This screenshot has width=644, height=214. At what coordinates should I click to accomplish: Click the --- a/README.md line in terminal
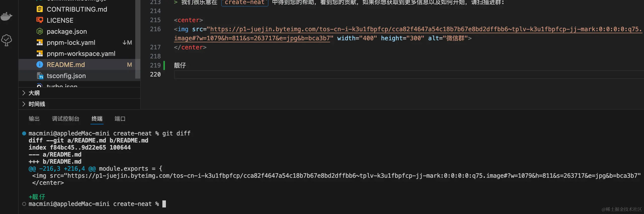(x=55, y=155)
